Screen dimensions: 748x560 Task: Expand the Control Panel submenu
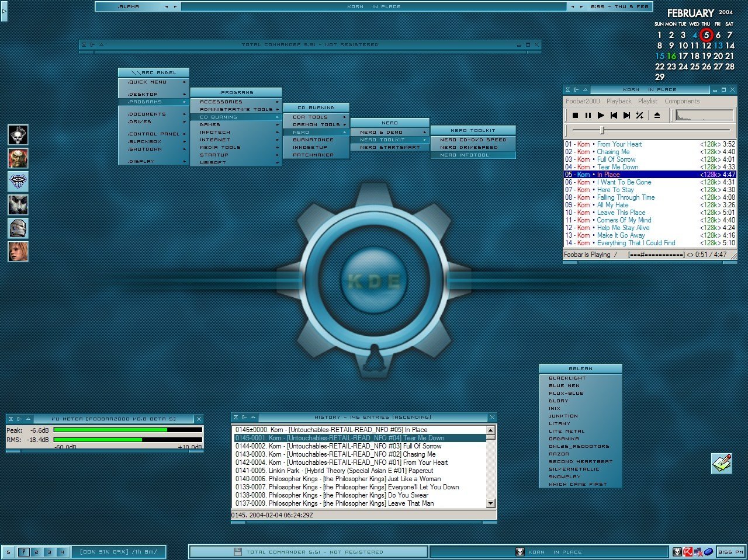154,134
